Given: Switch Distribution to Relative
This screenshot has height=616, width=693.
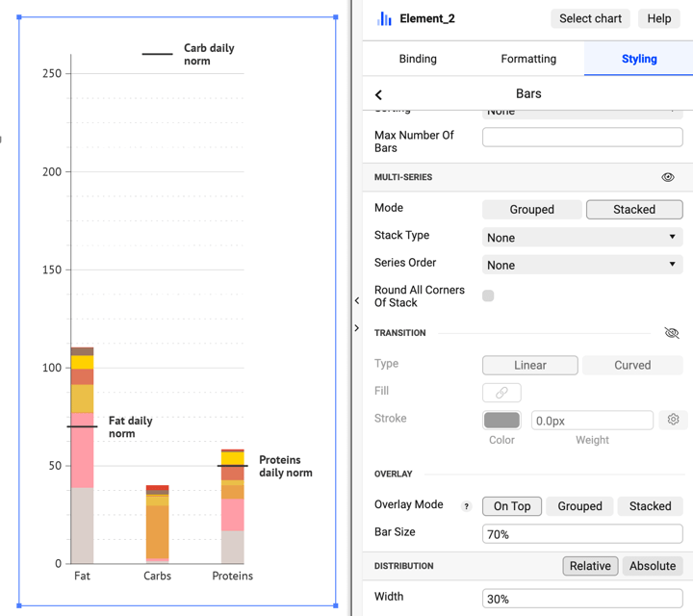Looking at the screenshot, I should click(x=590, y=566).
